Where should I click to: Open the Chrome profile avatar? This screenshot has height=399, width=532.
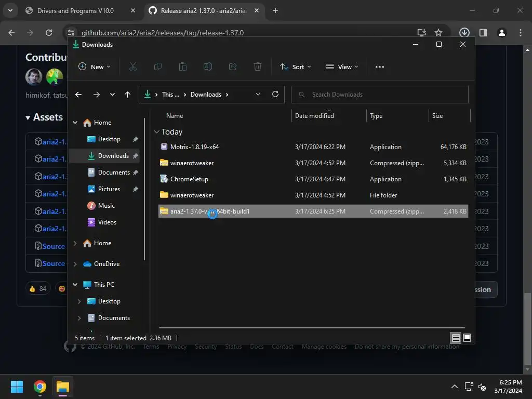501,33
